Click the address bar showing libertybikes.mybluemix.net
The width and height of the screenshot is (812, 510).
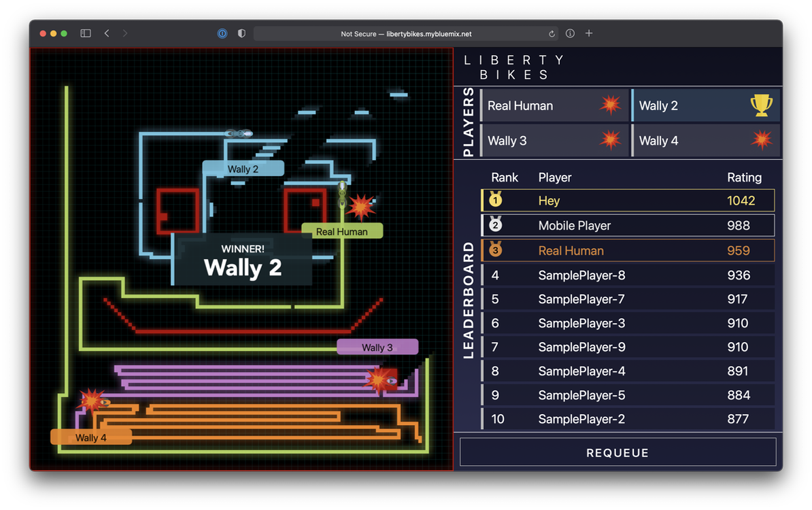click(x=406, y=33)
